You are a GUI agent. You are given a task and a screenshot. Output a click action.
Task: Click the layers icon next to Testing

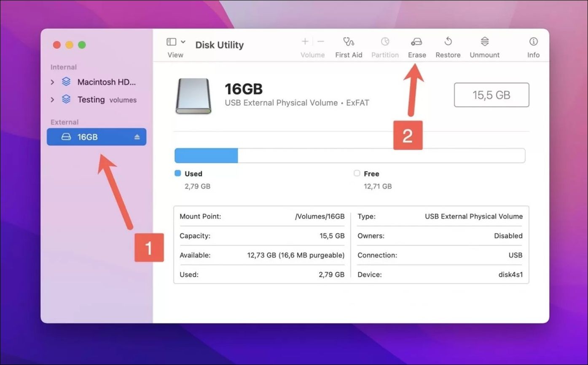click(66, 99)
